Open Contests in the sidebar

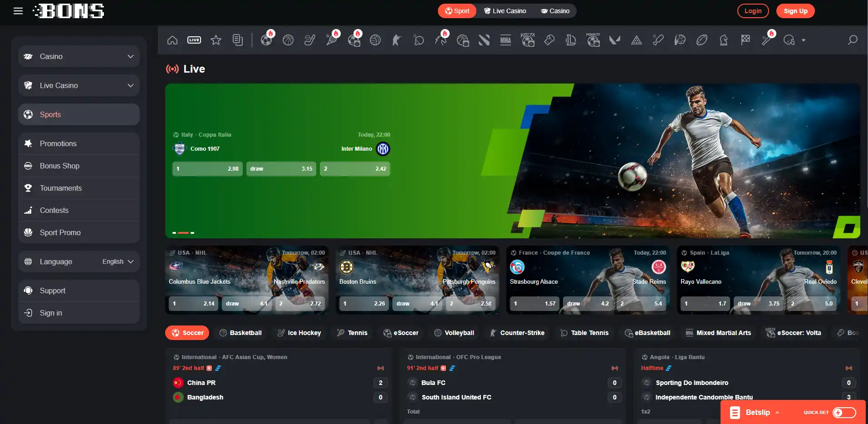(79, 210)
